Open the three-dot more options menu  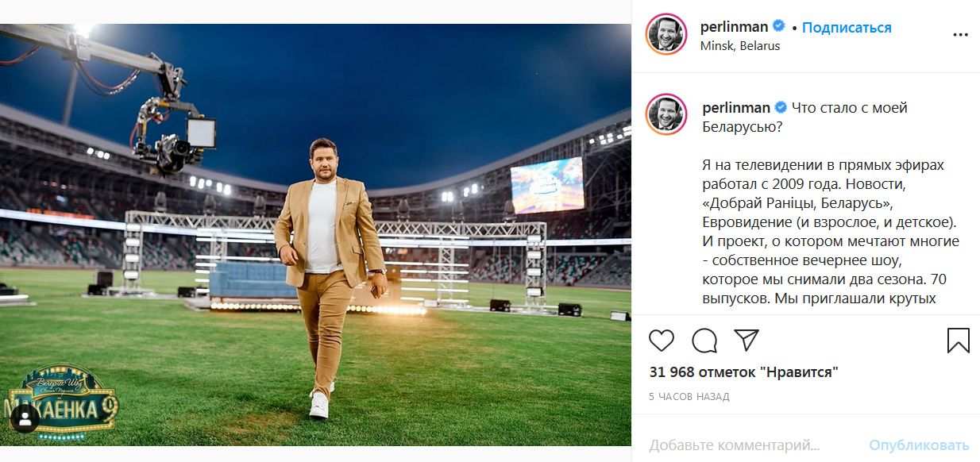tap(960, 35)
